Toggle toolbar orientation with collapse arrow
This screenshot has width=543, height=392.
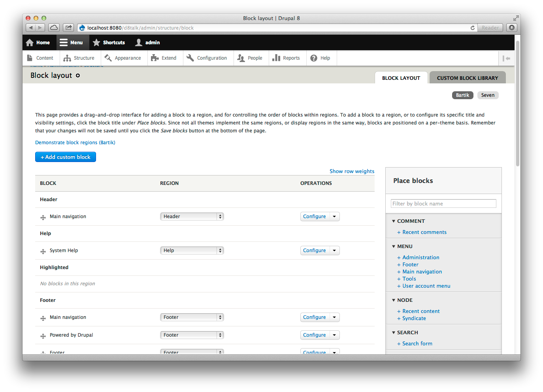(x=506, y=58)
